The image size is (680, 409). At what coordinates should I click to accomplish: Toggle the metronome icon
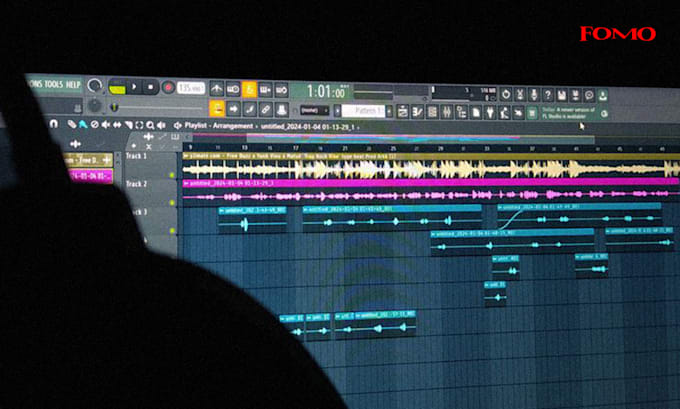217,89
